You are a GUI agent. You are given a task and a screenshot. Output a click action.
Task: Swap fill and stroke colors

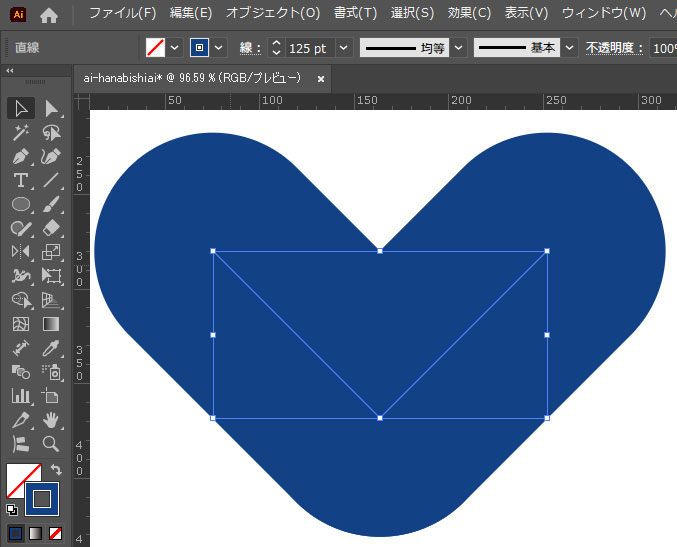pyautogui.click(x=57, y=469)
